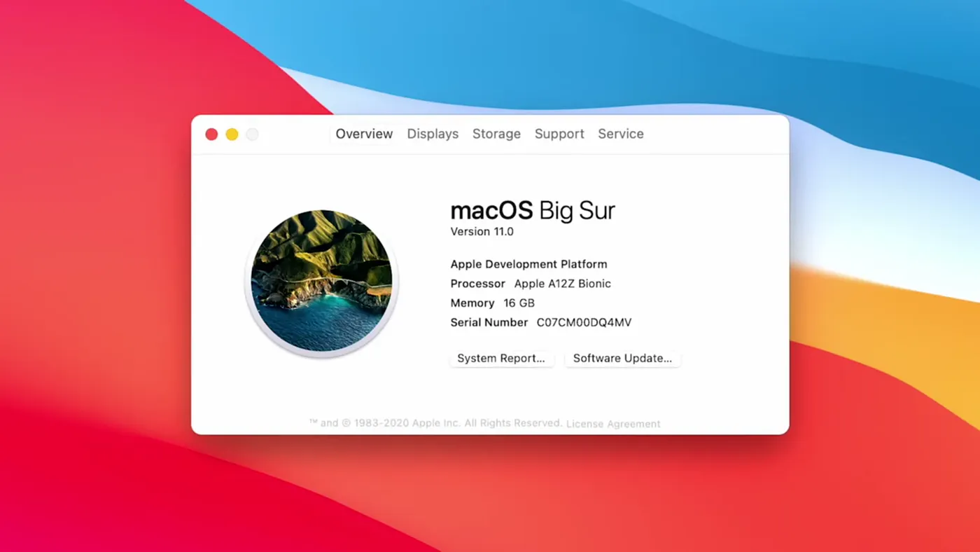Click the macOS Big Sur heading
Viewport: 980px width, 552px height.
click(x=533, y=210)
